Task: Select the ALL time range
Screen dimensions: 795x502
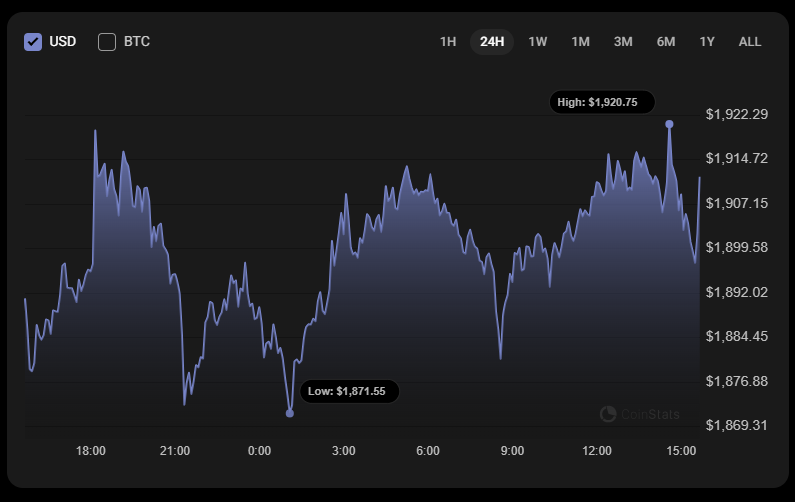Action: click(750, 42)
